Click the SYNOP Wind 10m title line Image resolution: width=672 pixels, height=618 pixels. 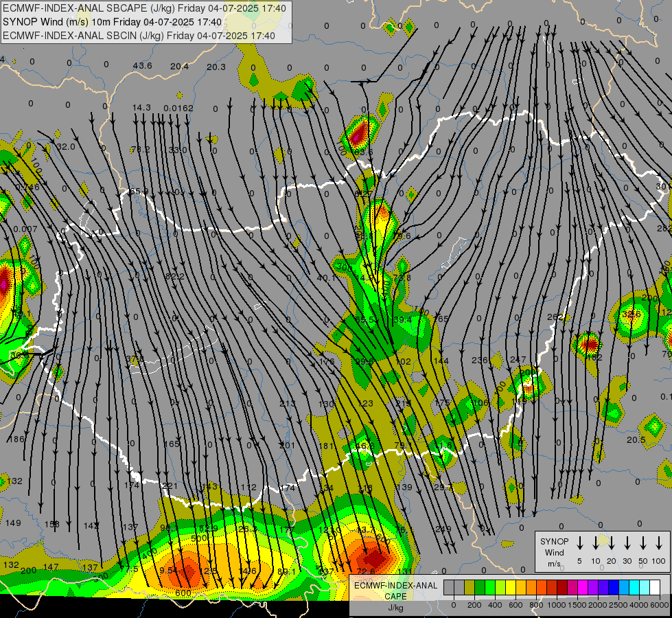[113, 22]
